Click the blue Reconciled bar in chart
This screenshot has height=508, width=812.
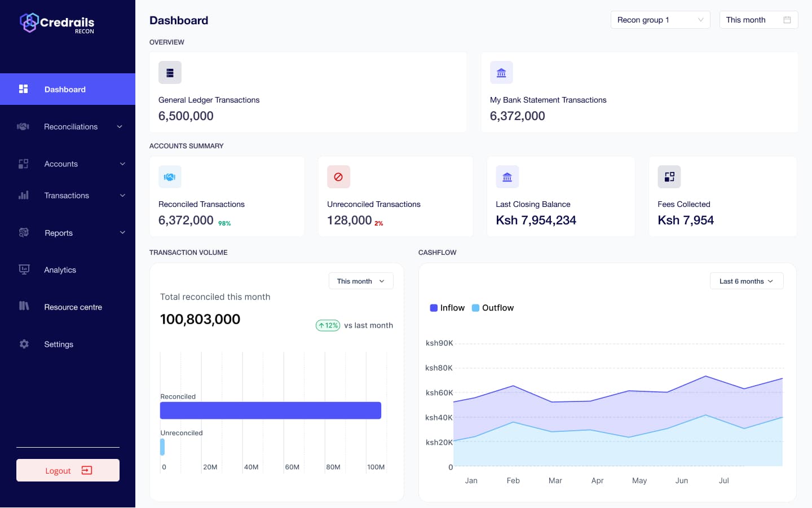271,410
